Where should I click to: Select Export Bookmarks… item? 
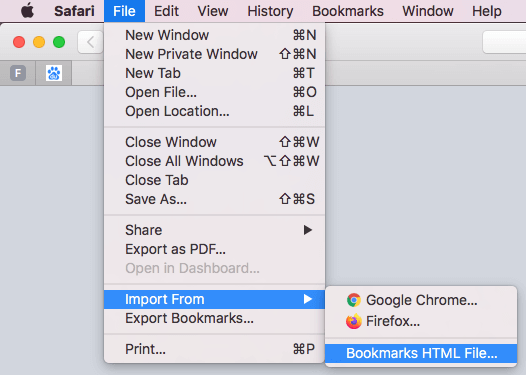click(x=214, y=318)
